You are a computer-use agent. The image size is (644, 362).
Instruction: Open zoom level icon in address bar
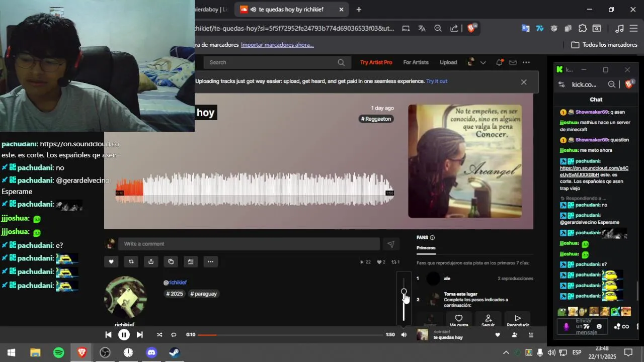click(x=438, y=28)
